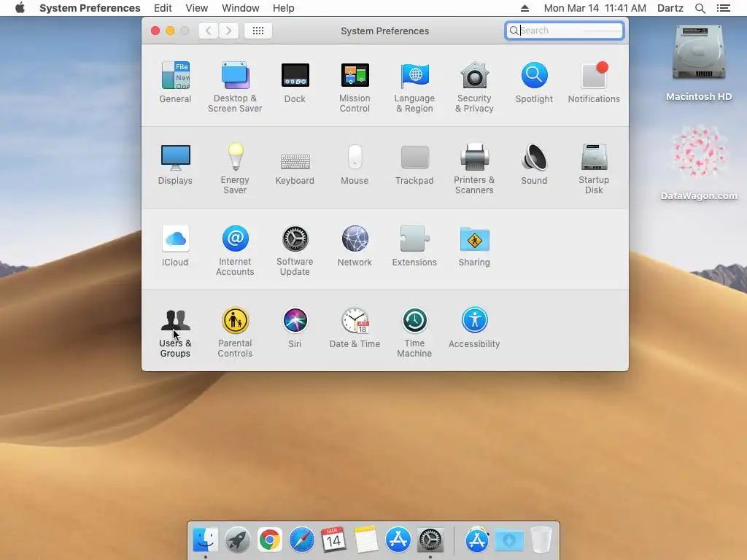Select the Macintosh HD desktop icon

[x=699, y=63]
